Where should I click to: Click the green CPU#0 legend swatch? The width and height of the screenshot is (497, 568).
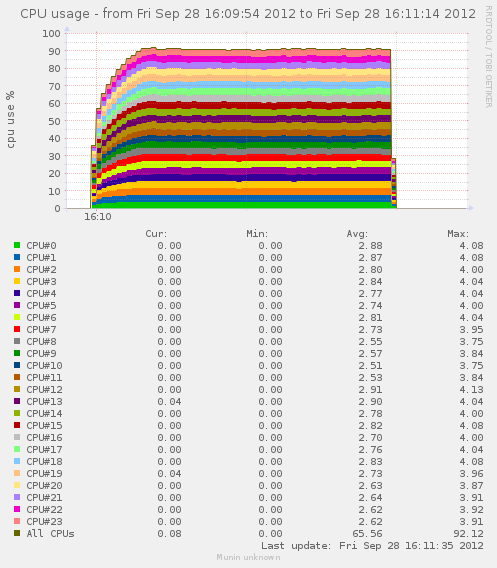17,245
